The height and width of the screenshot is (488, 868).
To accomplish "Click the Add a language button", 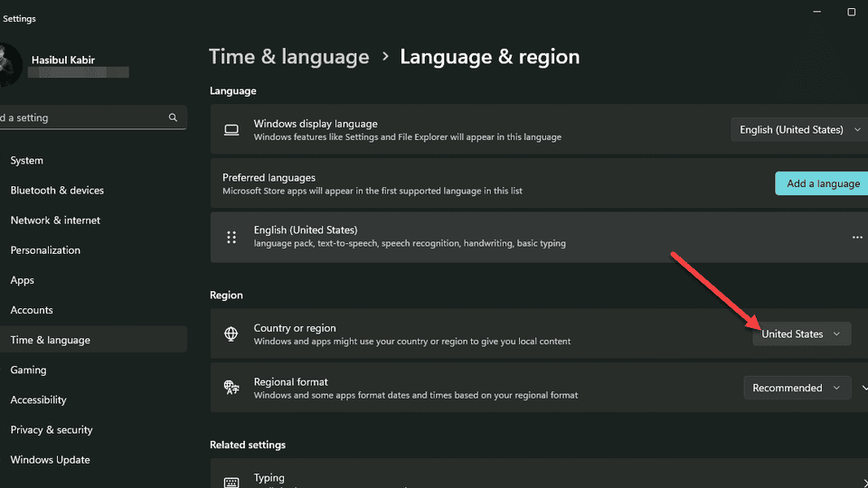I will 822,183.
